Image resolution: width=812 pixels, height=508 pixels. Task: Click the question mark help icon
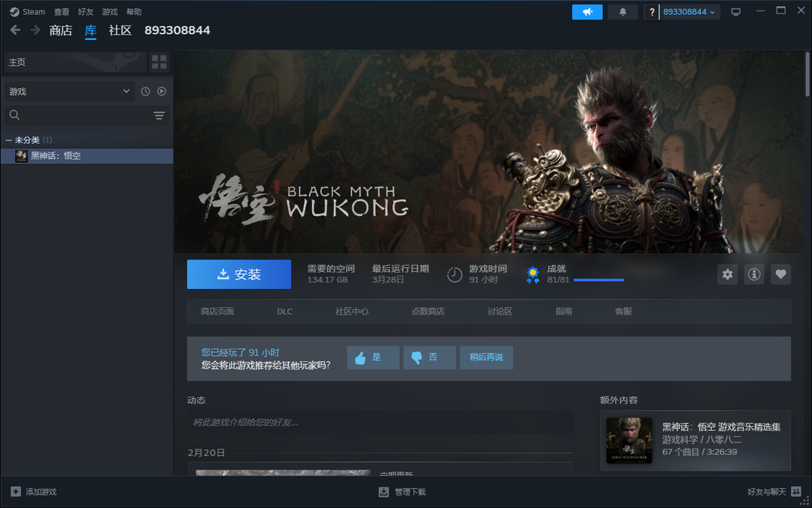click(x=651, y=12)
